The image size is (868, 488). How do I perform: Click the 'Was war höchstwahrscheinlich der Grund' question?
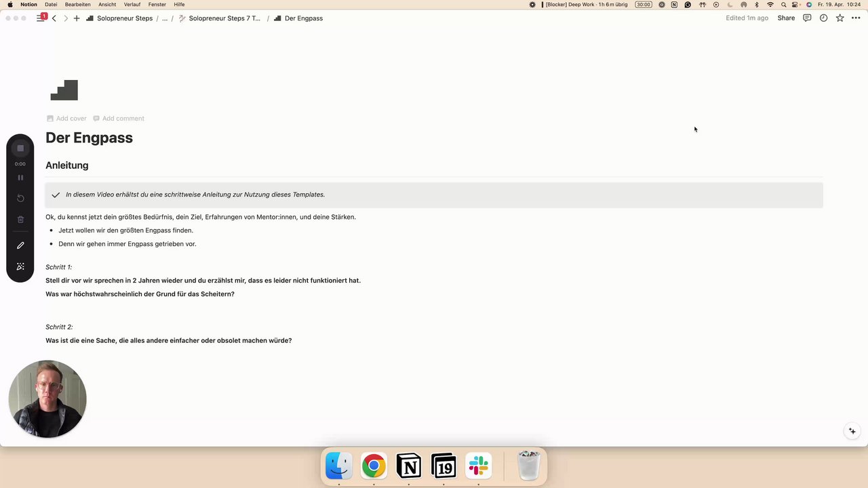pyautogui.click(x=140, y=293)
